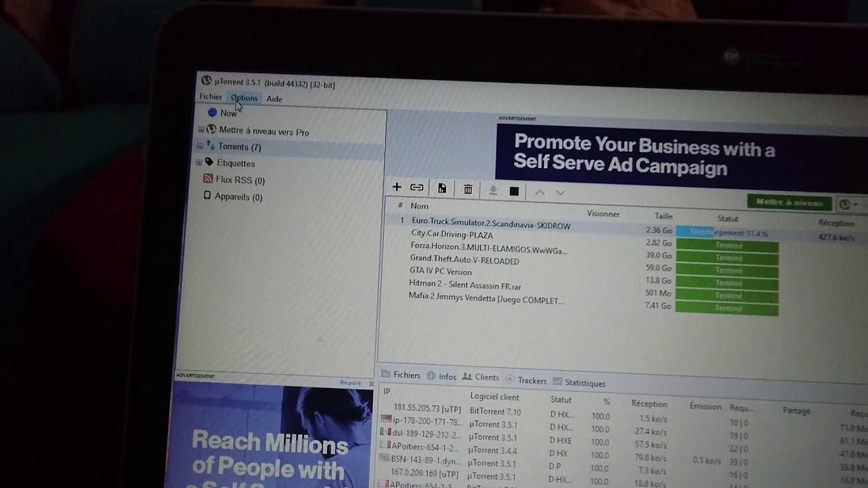Switch to the Trackers tab
The height and width of the screenshot is (488, 868).
click(526, 380)
